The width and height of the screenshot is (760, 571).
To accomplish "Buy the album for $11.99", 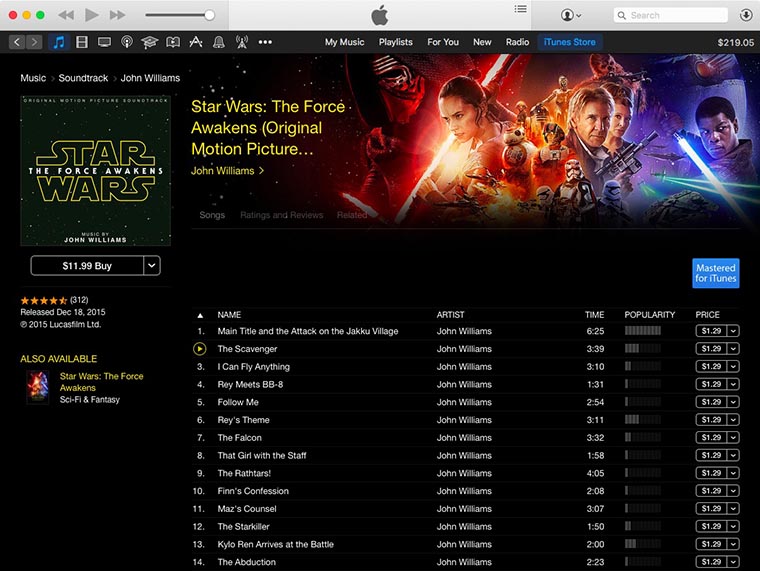I will point(87,266).
